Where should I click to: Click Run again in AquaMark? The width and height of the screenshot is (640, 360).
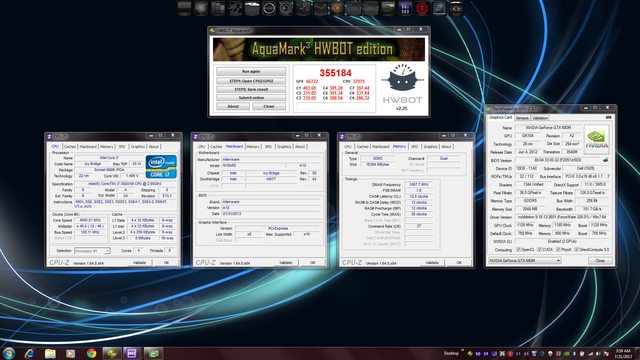click(x=251, y=71)
